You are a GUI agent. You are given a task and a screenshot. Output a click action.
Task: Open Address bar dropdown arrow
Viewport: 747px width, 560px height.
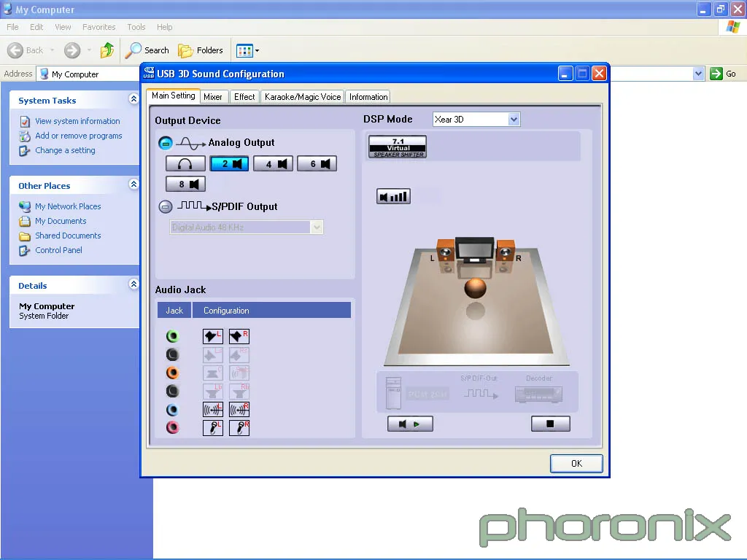[698, 74]
